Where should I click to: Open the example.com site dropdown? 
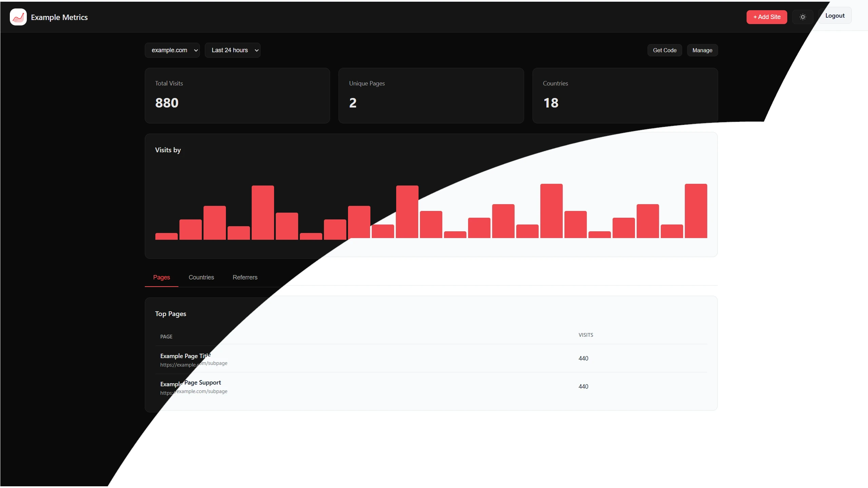coord(172,50)
